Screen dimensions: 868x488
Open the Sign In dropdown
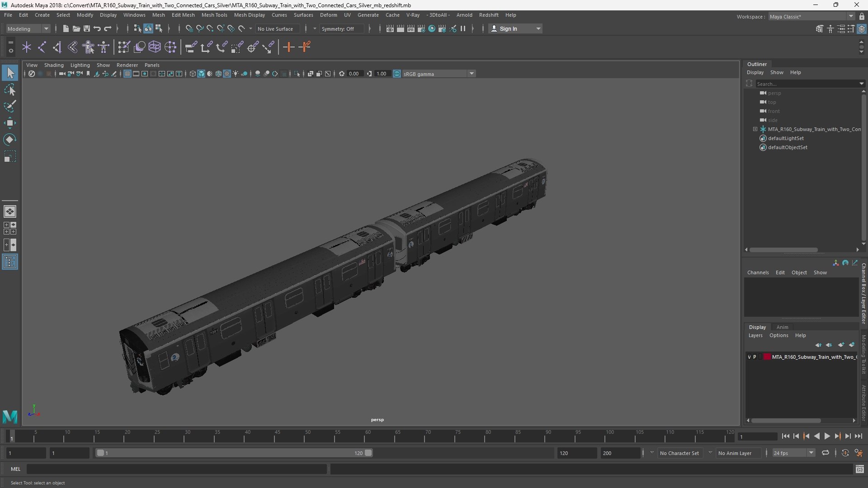point(515,28)
